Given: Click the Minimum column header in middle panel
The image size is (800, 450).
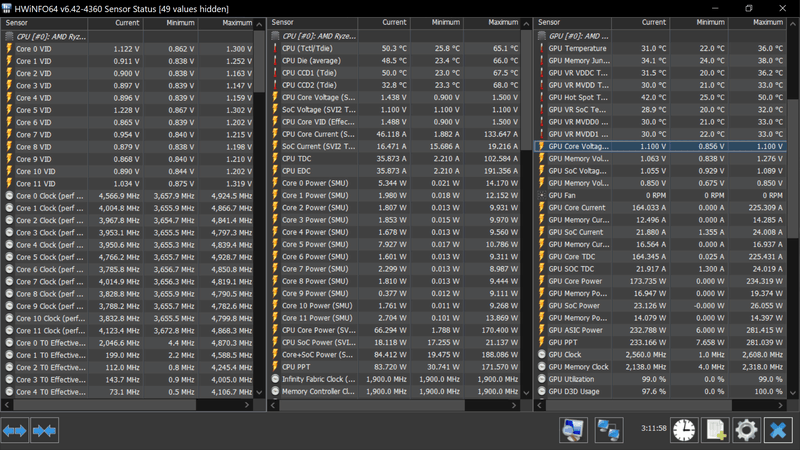Looking at the screenshot, I should [437, 22].
